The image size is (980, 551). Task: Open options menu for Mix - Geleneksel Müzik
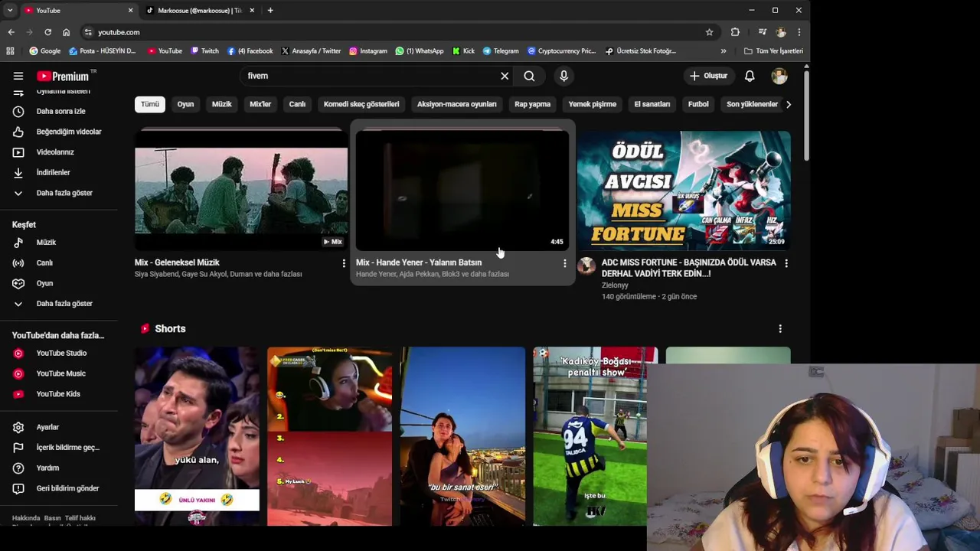[344, 263]
